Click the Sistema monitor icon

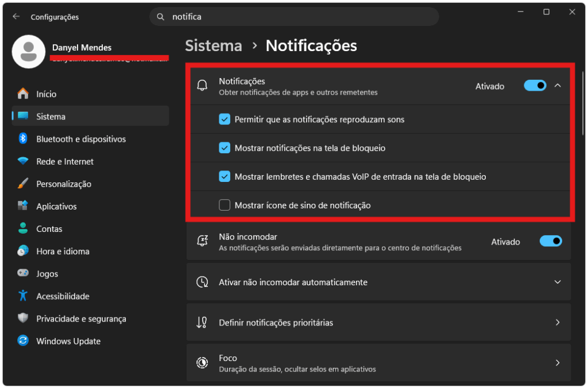23,116
